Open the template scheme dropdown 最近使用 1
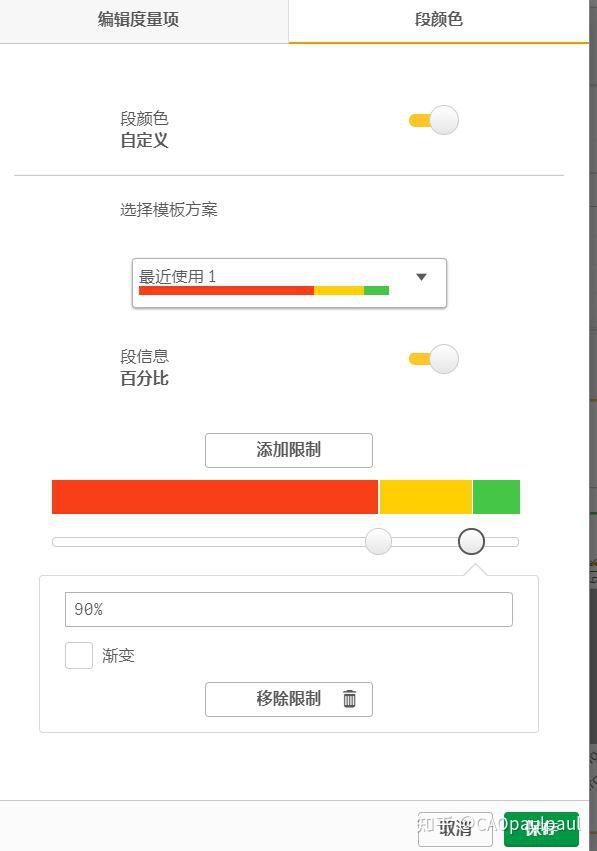Screen dimensions: 597x851 point(289,276)
